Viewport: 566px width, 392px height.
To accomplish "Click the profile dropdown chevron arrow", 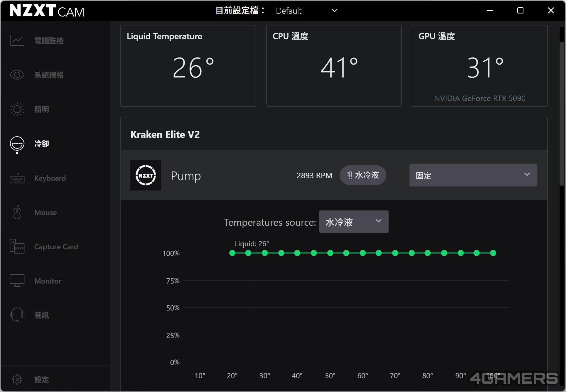I will coord(335,10).
